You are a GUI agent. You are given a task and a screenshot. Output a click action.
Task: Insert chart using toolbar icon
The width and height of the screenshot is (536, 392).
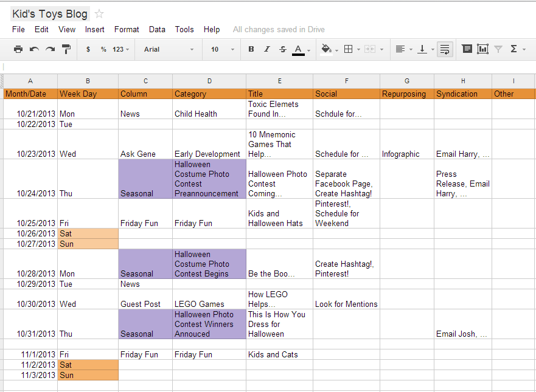[x=483, y=49]
